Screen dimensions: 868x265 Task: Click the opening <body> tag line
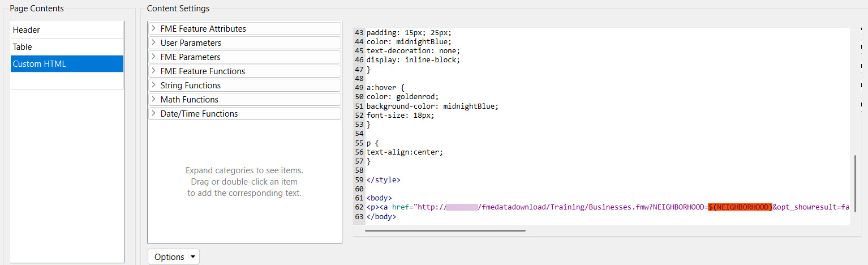coord(379,198)
